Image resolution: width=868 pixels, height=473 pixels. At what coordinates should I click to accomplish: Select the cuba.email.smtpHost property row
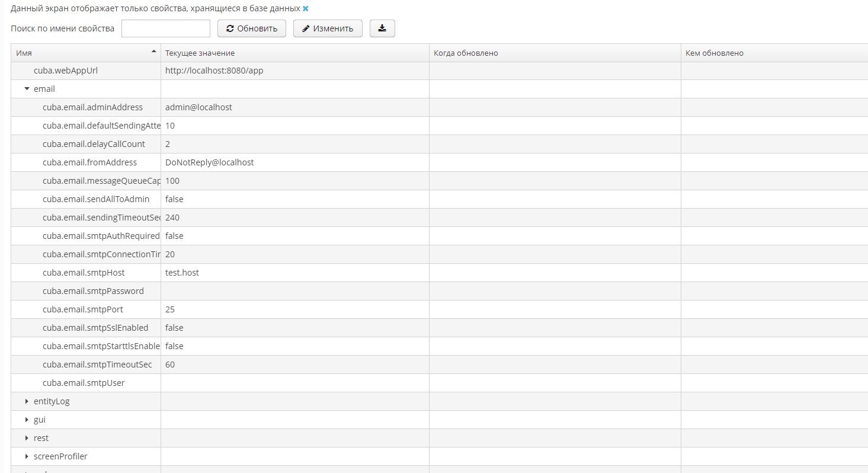coord(84,273)
